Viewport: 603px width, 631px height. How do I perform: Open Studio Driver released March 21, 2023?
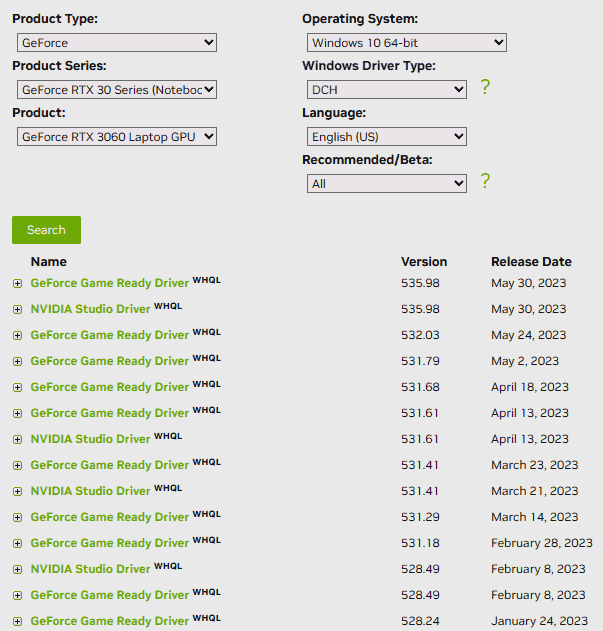[x=90, y=491]
